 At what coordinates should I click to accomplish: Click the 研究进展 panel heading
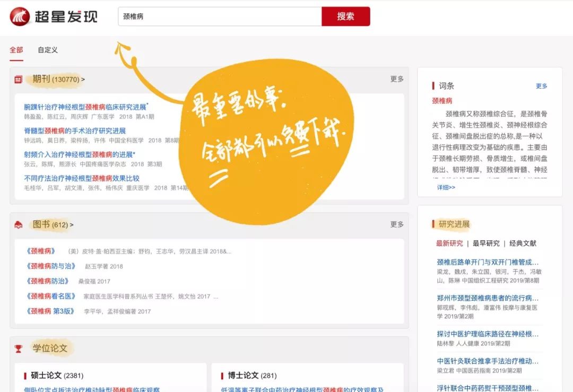point(454,224)
